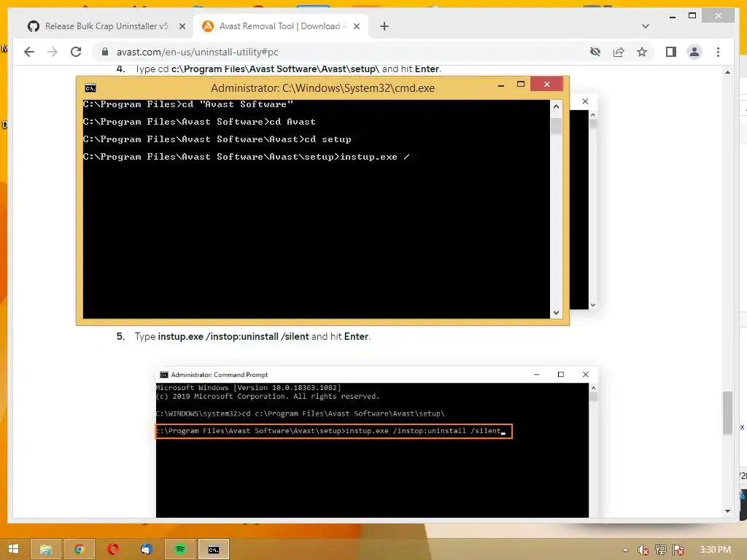Image resolution: width=747 pixels, height=560 pixels.
Task: Click the browser page scrollbar thumb
Action: (x=727, y=413)
